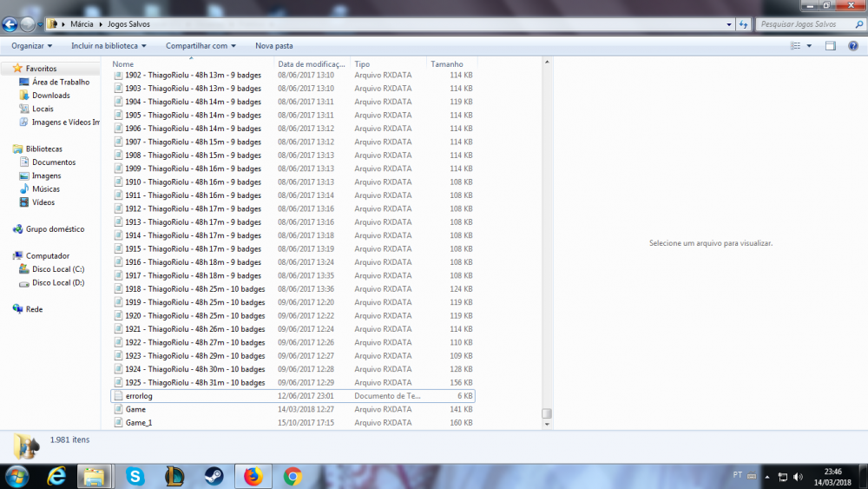
Task: Select Downloads in the Favoritos sidebar
Action: (51, 96)
